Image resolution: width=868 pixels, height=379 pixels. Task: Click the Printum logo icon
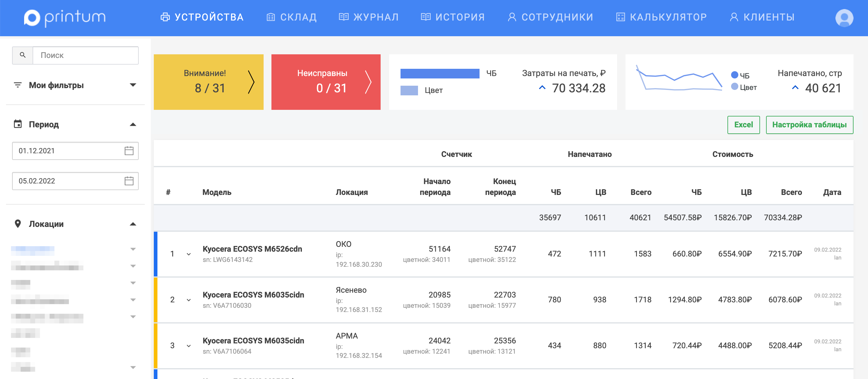point(32,18)
